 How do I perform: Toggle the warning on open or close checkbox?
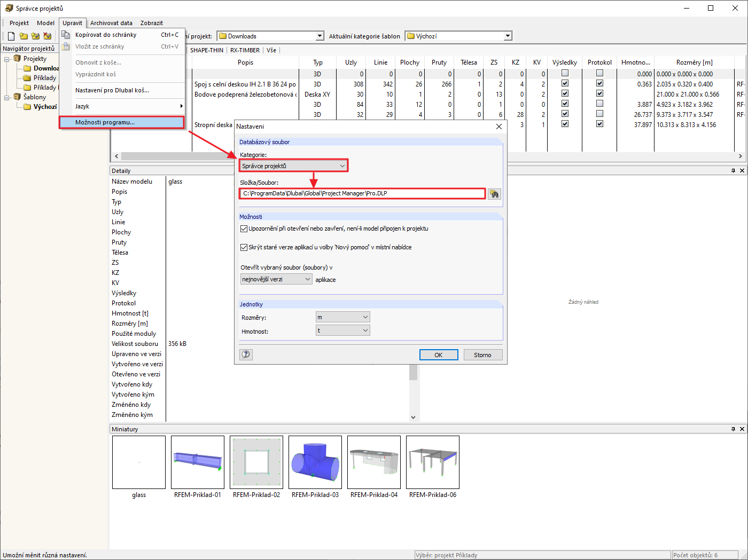coord(244,228)
